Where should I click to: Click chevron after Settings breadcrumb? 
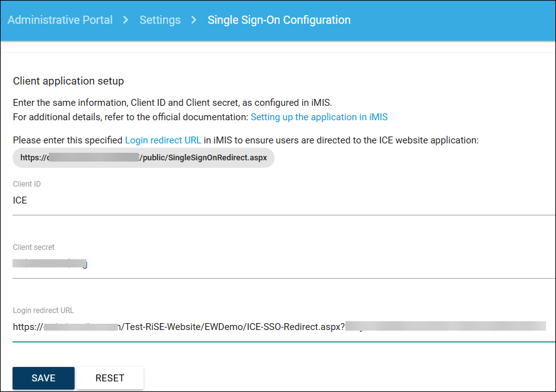coord(194,20)
